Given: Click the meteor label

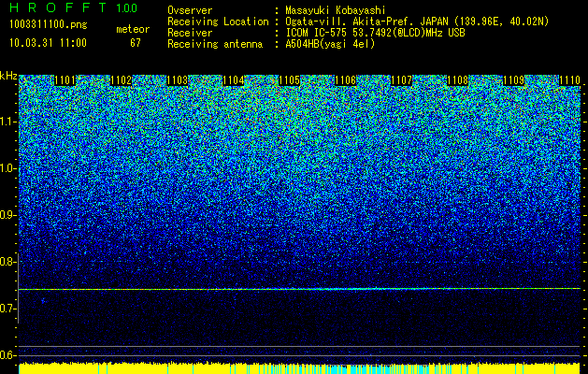Looking at the screenshot, I should (x=133, y=29).
